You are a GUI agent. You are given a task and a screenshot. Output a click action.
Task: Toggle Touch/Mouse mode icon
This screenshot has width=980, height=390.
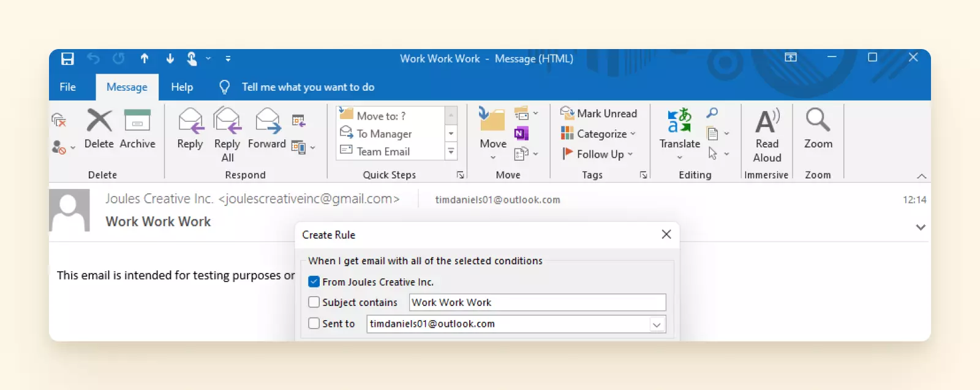pos(192,58)
